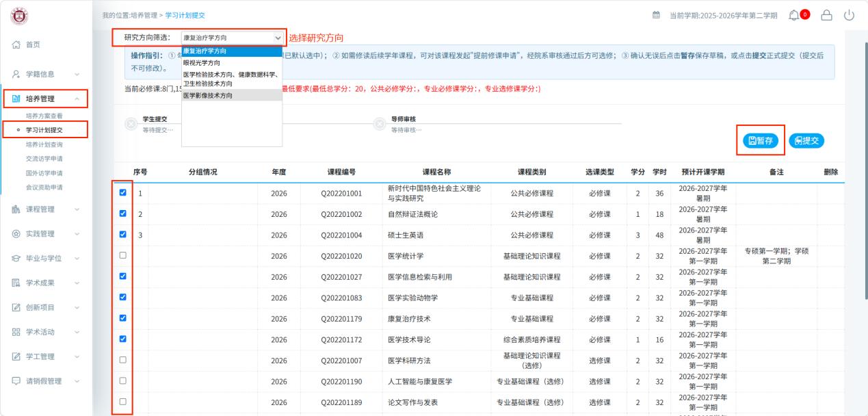This screenshot has height=416, width=868.
Task: Open 培养方案查看 submenu item
Action: coord(44,116)
